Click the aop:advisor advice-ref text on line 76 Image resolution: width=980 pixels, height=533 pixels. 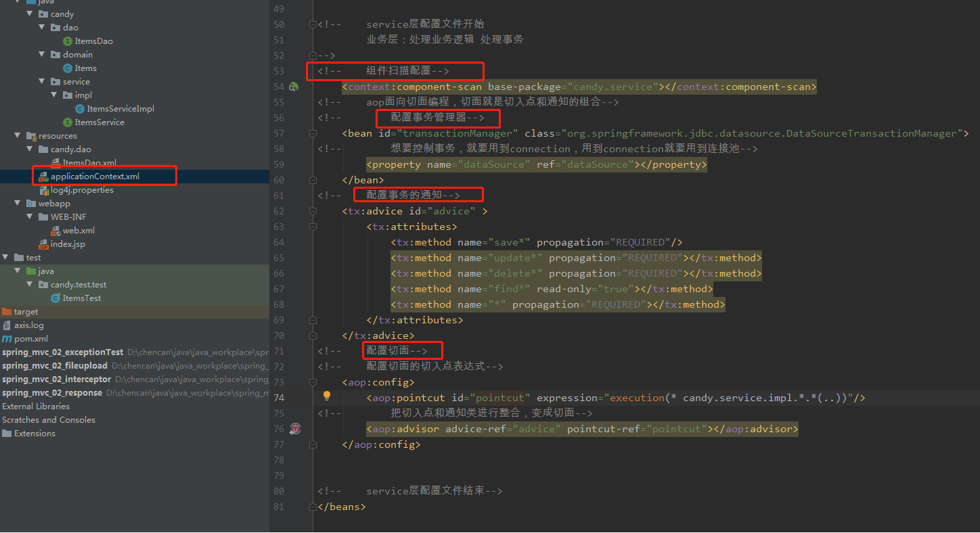click(x=503, y=429)
